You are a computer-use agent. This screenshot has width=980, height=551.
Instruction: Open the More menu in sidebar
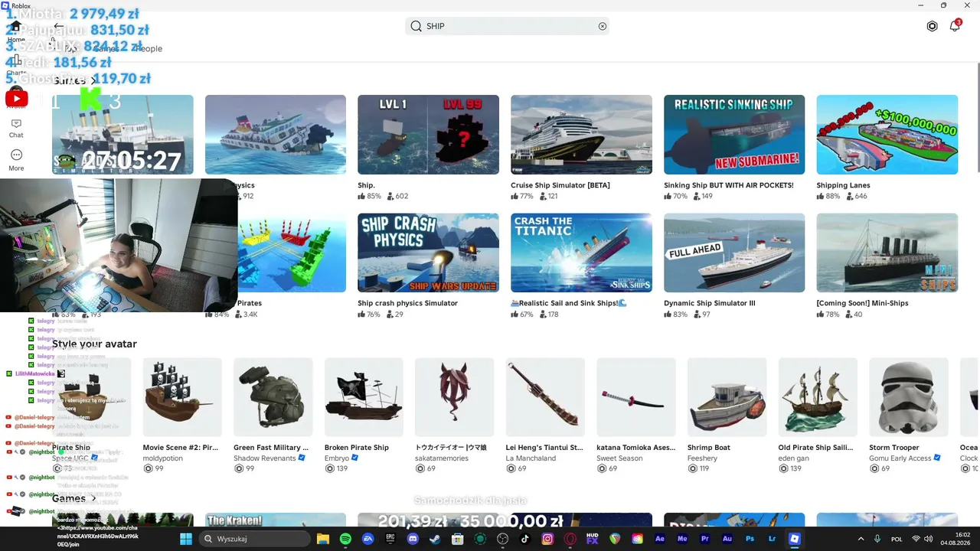click(16, 160)
